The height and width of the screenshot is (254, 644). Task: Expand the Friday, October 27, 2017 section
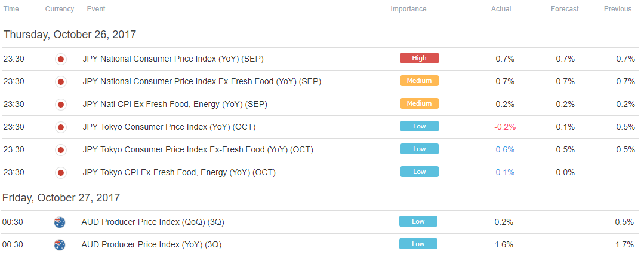(61, 198)
